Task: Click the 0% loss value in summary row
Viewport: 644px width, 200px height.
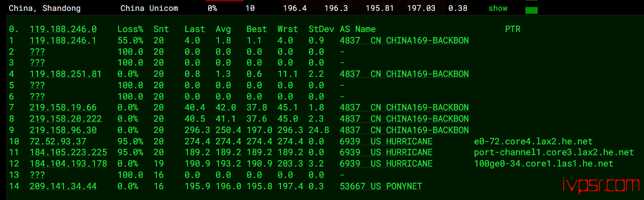Action: [x=212, y=8]
